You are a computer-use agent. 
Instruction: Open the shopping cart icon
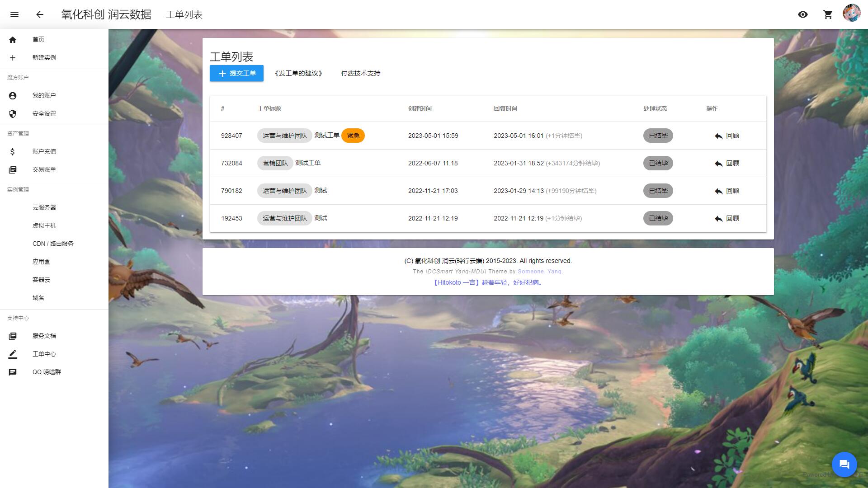click(x=828, y=14)
